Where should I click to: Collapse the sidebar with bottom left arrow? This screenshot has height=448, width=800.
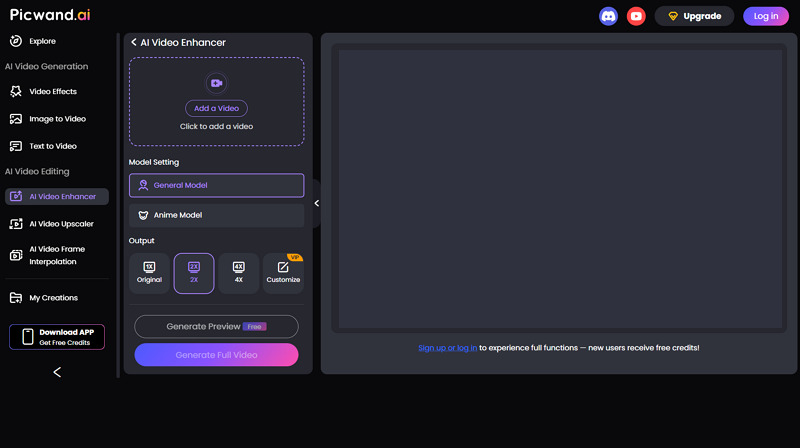(x=57, y=372)
